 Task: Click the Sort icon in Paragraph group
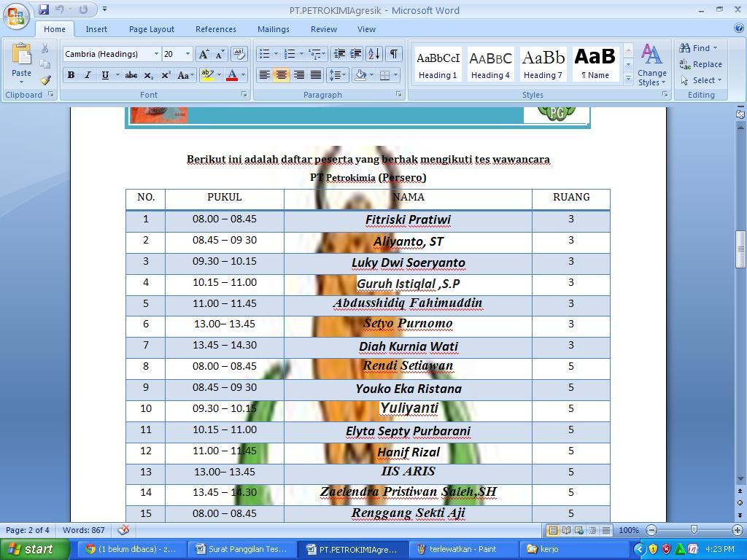tap(373, 54)
